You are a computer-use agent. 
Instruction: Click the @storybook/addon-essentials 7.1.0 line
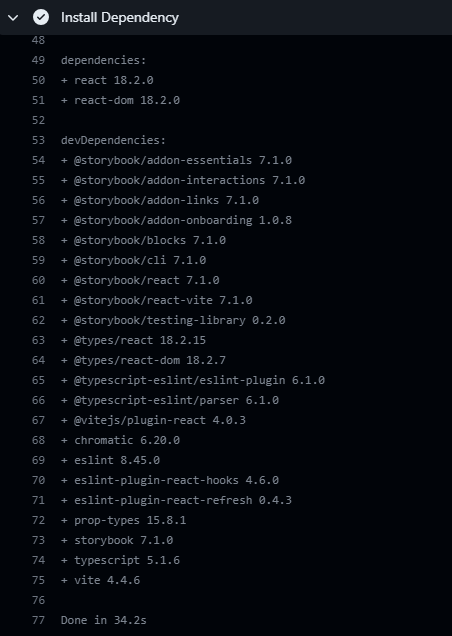pyautogui.click(x=176, y=160)
